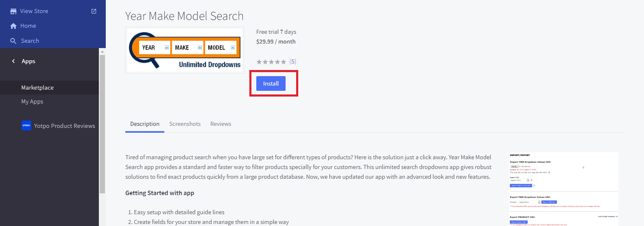
Task: Go to Marketplace in sidebar
Action: click(37, 88)
